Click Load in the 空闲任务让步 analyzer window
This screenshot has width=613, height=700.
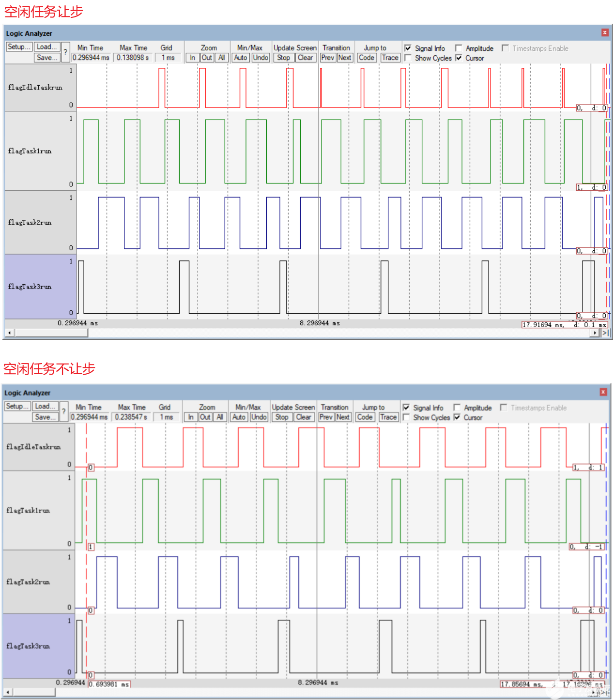pos(47,47)
